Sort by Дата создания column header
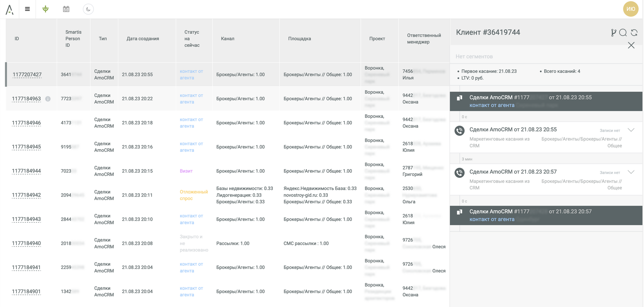The image size is (644, 307). 143,39
